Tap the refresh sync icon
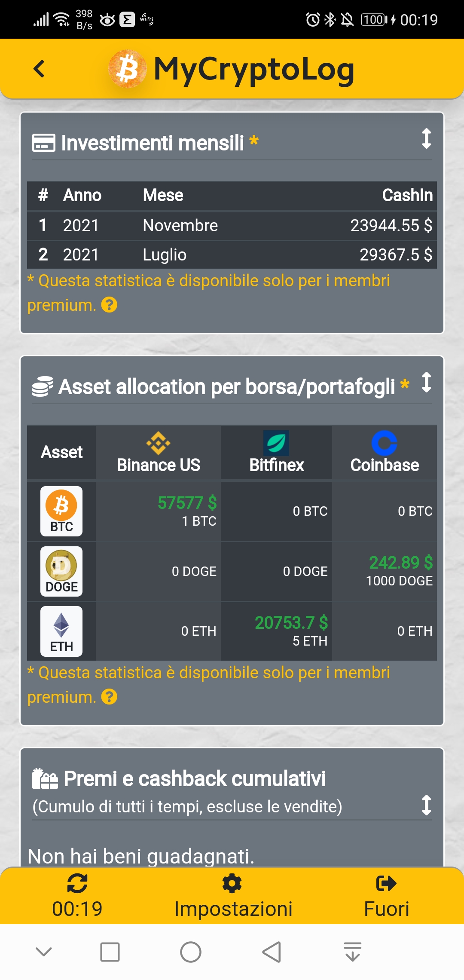This screenshot has height=980, width=464. coord(77,884)
